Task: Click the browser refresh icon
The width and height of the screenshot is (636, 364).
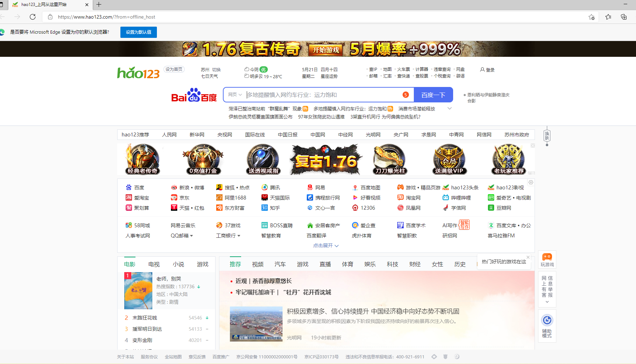Action: click(33, 17)
